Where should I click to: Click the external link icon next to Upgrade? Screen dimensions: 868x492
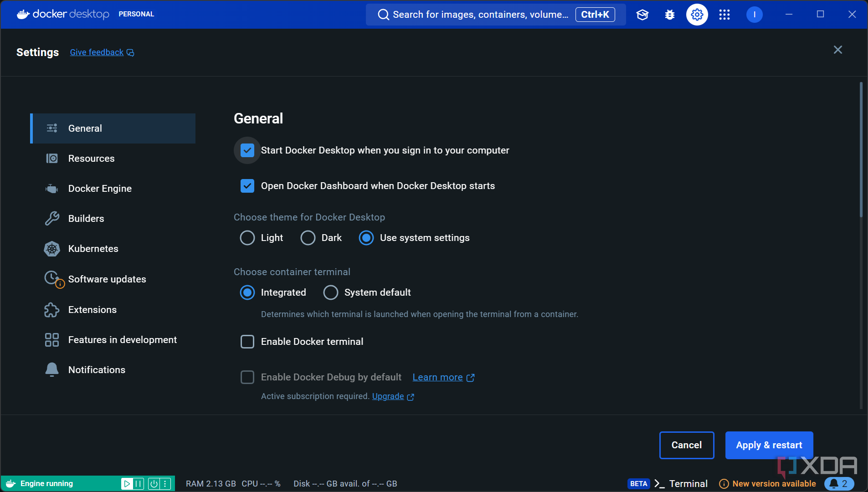(411, 397)
